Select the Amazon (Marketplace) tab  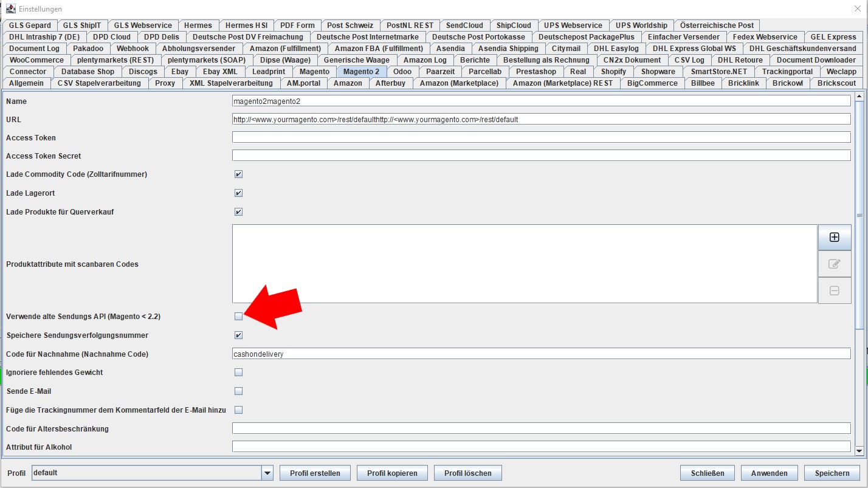click(459, 83)
